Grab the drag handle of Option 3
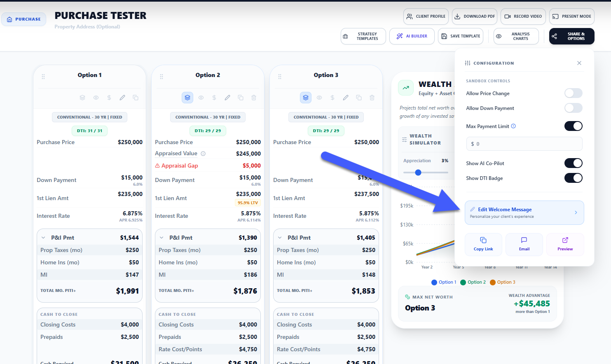The width and height of the screenshot is (611, 364). [280, 77]
